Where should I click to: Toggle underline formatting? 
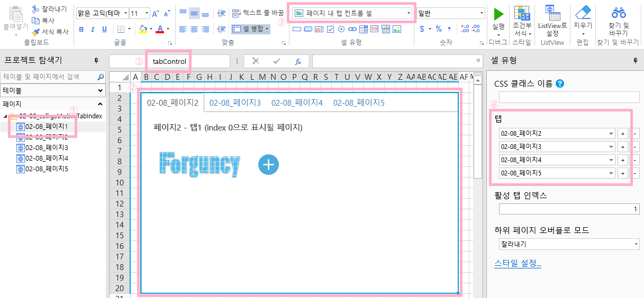[x=106, y=29]
